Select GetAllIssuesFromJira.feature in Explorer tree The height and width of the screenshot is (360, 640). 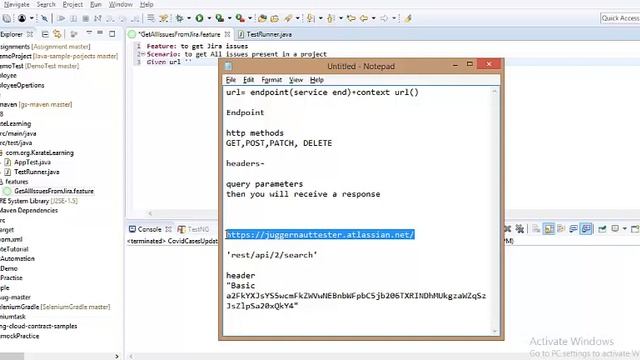[54, 191]
